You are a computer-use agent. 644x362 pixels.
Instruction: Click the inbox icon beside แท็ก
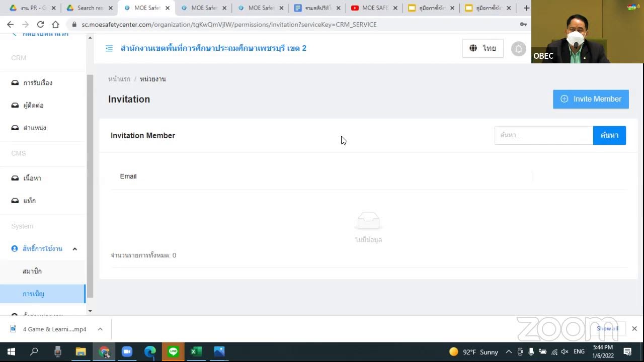[15, 201]
